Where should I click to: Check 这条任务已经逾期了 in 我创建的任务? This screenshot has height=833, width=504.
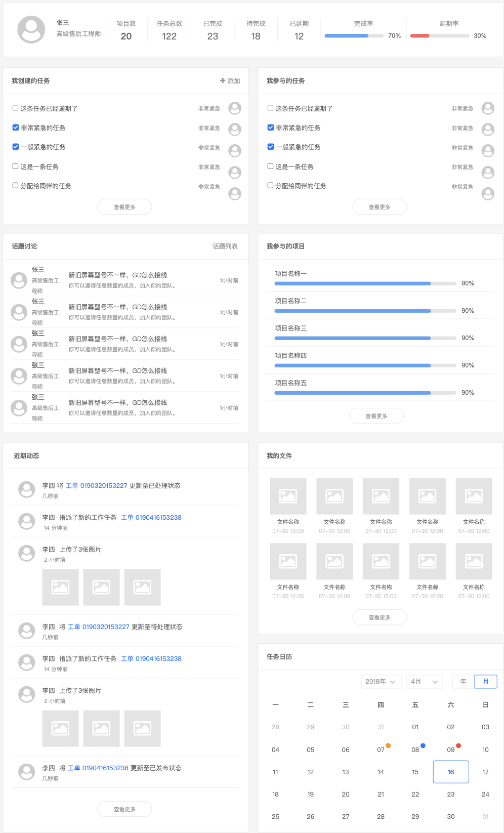(16, 108)
